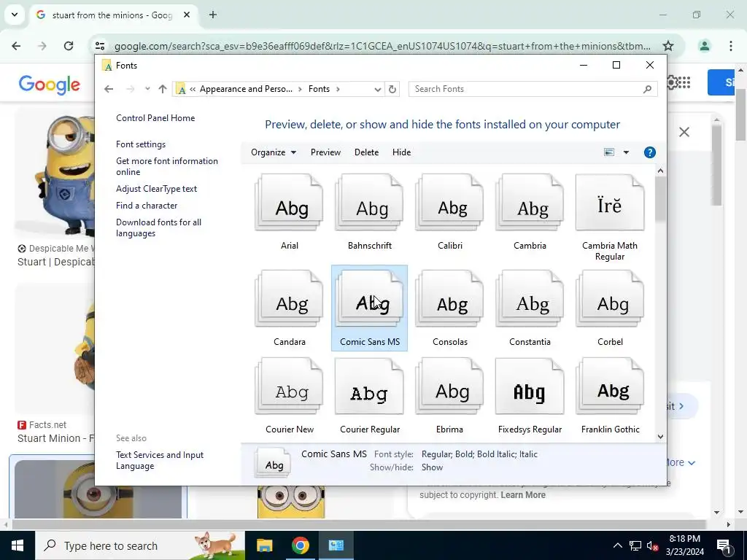
Task: Select the Cambria font icon
Action: (x=530, y=203)
